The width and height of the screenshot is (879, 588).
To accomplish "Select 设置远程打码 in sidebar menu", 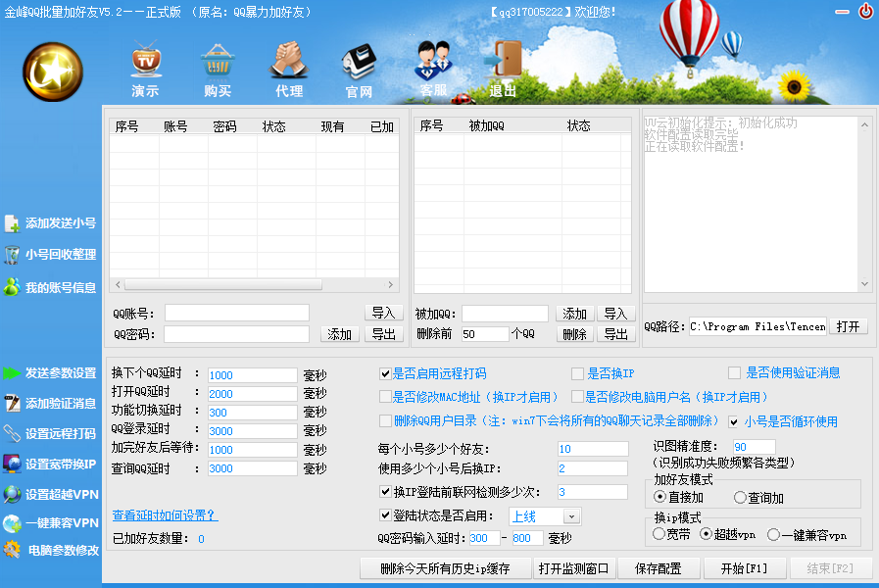I will (51, 433).
